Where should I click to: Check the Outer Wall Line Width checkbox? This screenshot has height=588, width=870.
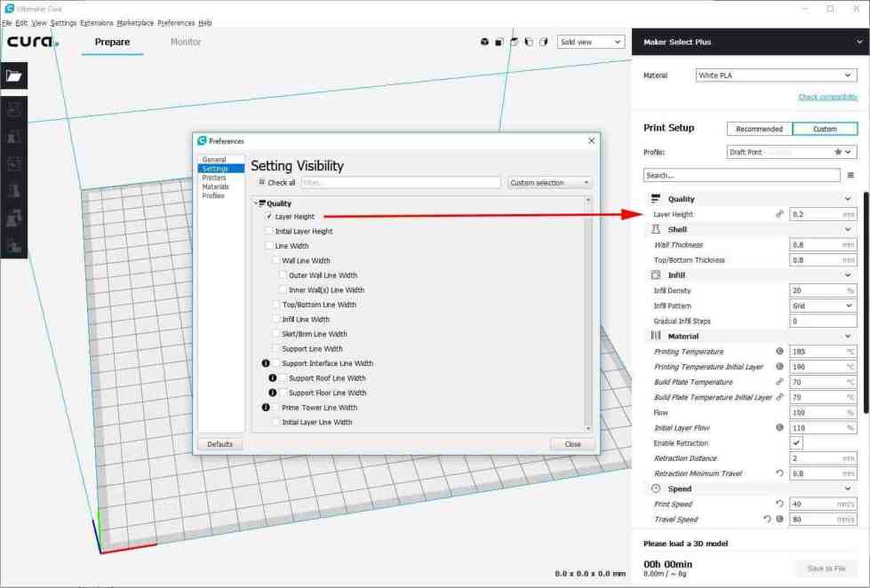coord(283,275)
